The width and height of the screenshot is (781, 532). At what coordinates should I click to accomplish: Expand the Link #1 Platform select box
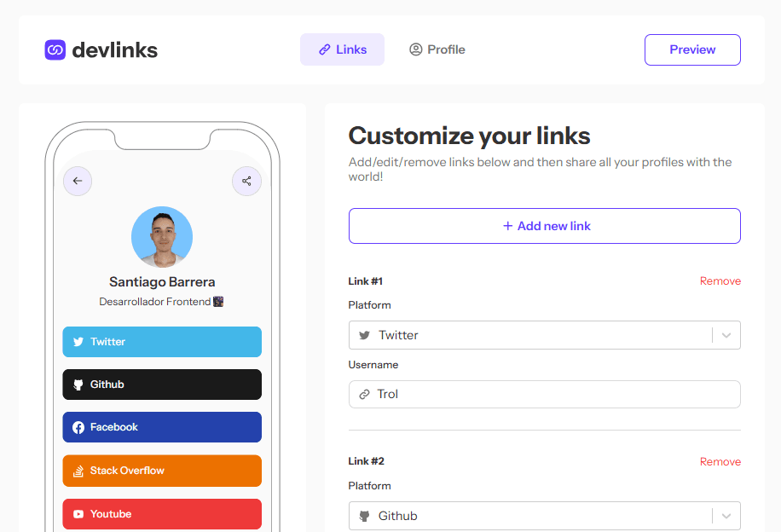(x=545, y=335)
